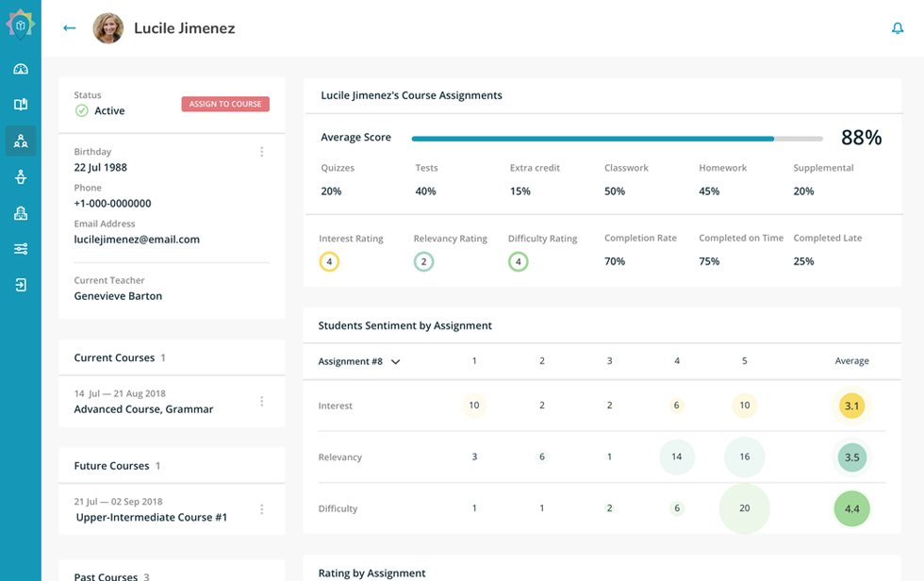Select the Difficulty average badge showing 4.4

[x=851, y=508]
